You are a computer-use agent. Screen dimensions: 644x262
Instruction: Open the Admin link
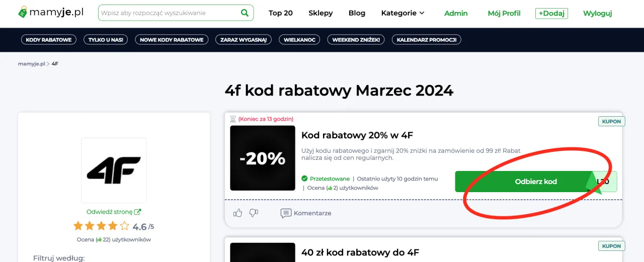[456, 13]
